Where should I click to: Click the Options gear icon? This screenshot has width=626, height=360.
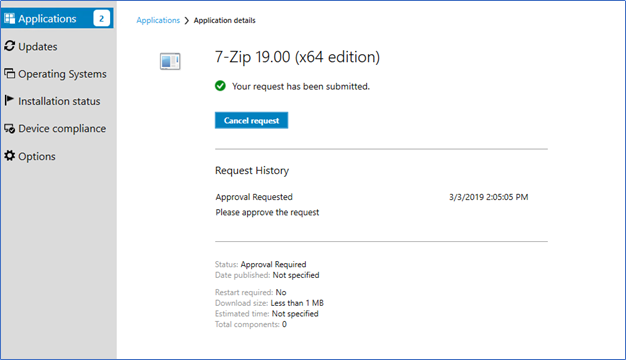[x=10, y=156]
